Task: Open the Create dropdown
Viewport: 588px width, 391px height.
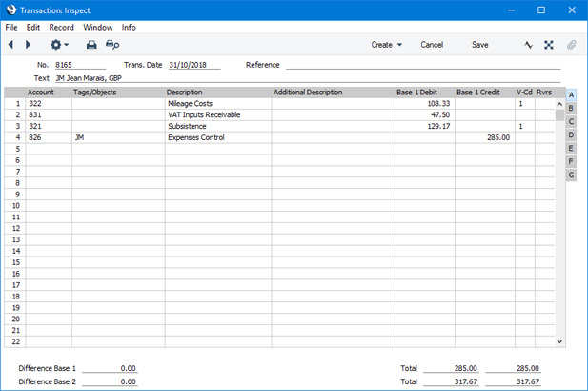Action: (x=386, y=45)
